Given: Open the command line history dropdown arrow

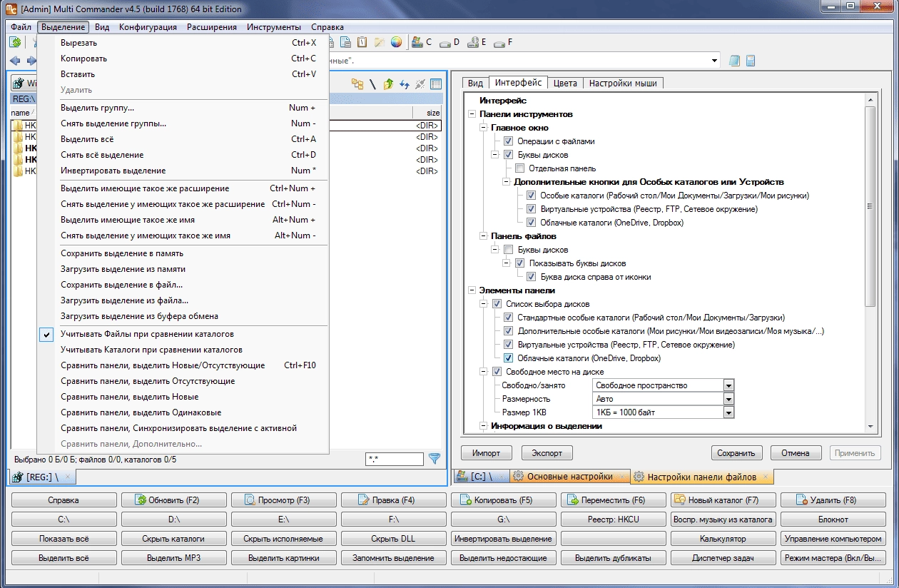Looking at the screenshot, I should [715, 61].
